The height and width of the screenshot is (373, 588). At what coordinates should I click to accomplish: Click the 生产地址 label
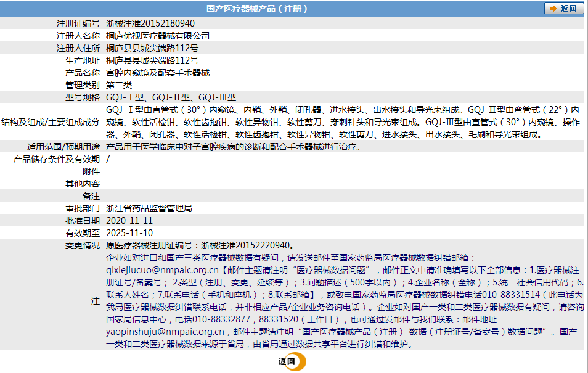click(x=83, y=60)
